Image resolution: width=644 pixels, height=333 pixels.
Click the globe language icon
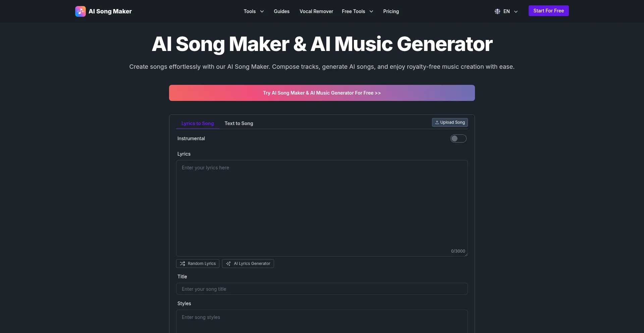coord(497,11)
